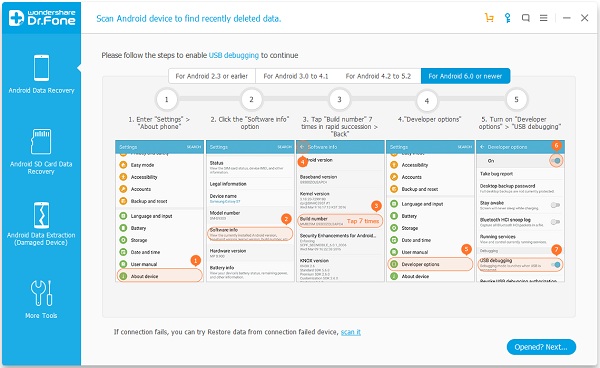Click instruction text 'Click the "Software info" option'

coord(250,123)
